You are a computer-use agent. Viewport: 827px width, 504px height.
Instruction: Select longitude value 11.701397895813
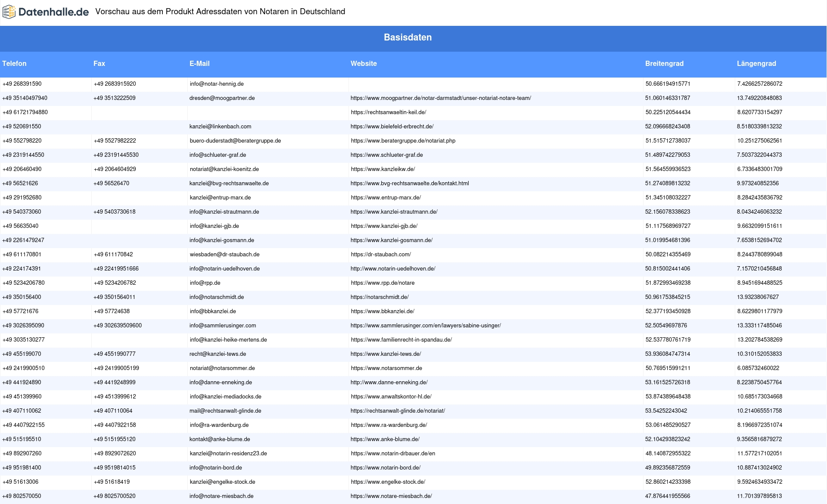759,496
